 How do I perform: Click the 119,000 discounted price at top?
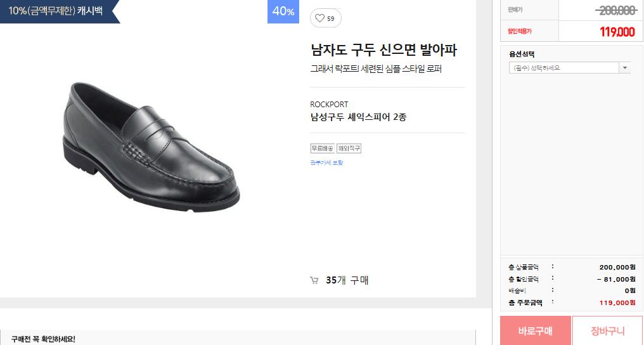pos(617,32)
